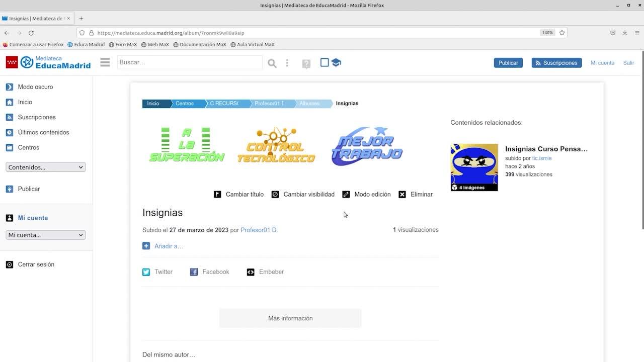The height and width of the screenshot is (362, 644).
Task: Open the Comenzar a usar Firefox bookmark
Action: [33, 45]
